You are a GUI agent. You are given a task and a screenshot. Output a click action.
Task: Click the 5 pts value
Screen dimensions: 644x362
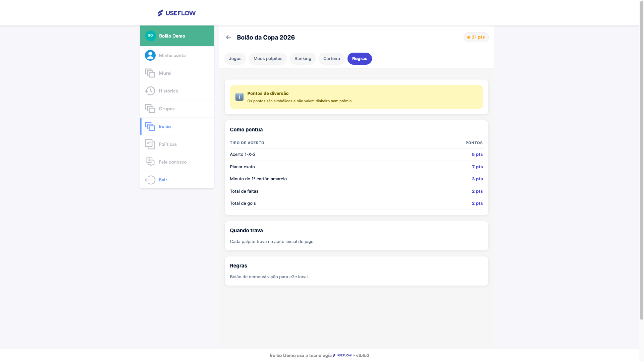tap(477, 155)
